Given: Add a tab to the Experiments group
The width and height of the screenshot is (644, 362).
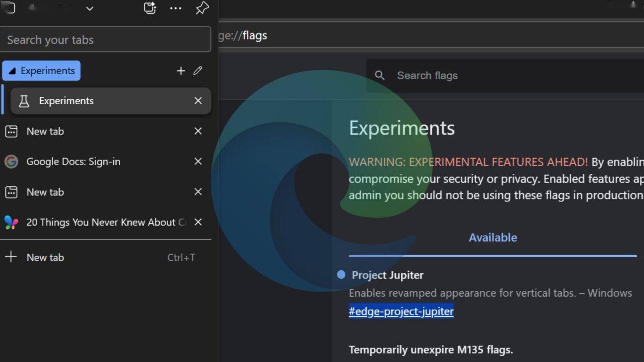Looking at the screenshot, I should click(x=181, y=71).
